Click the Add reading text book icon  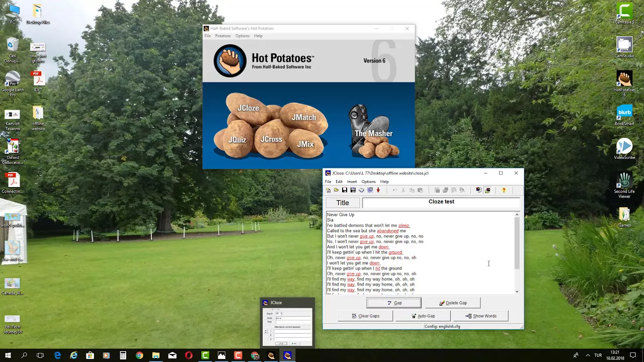[361, 190]
